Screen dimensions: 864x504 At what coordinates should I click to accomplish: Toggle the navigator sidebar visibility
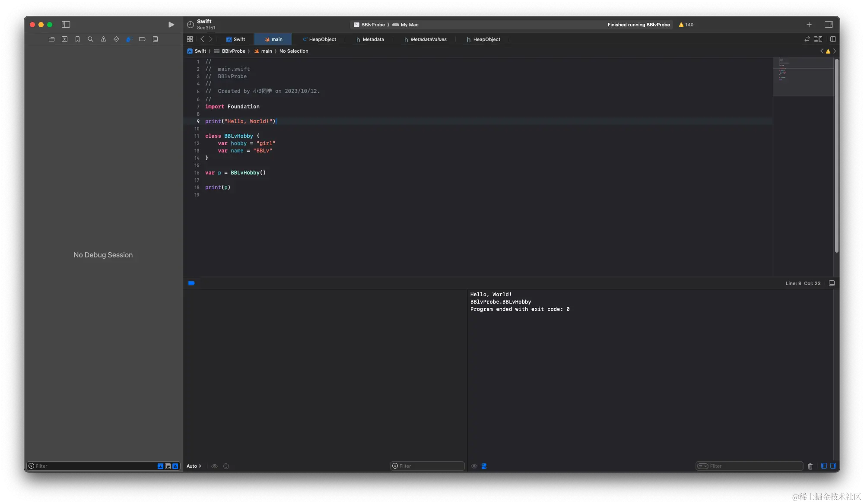click(x=66, y=25)
